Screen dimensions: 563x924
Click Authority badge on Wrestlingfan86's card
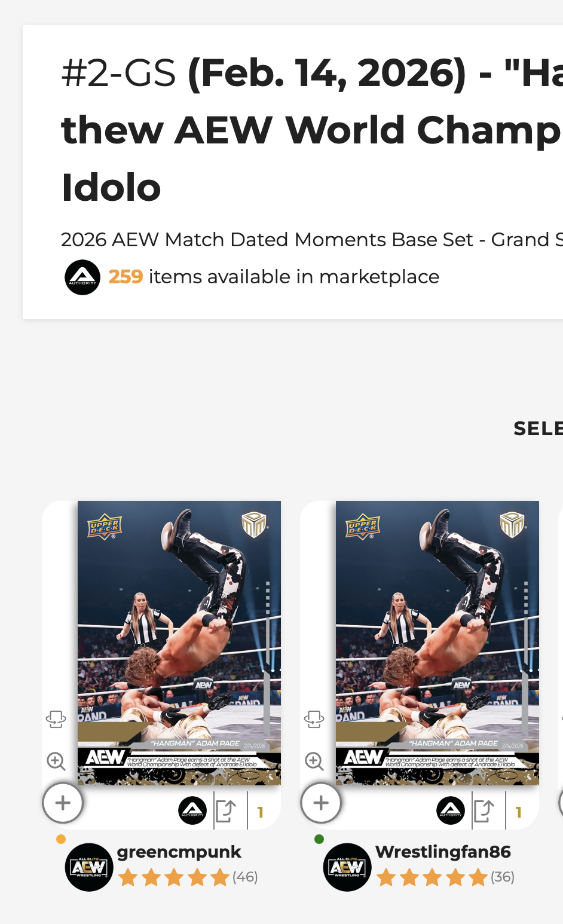pos(451,811)
